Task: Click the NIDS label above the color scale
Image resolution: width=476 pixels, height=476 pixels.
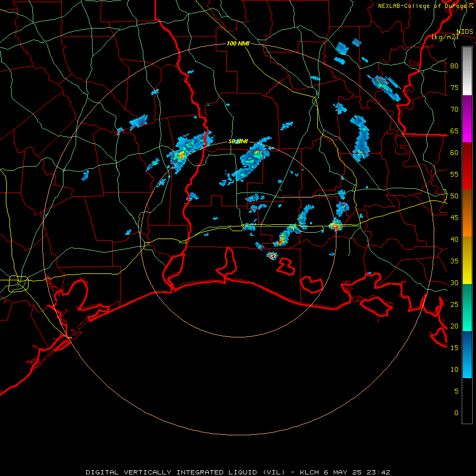Action: click(x=465, y=32)
